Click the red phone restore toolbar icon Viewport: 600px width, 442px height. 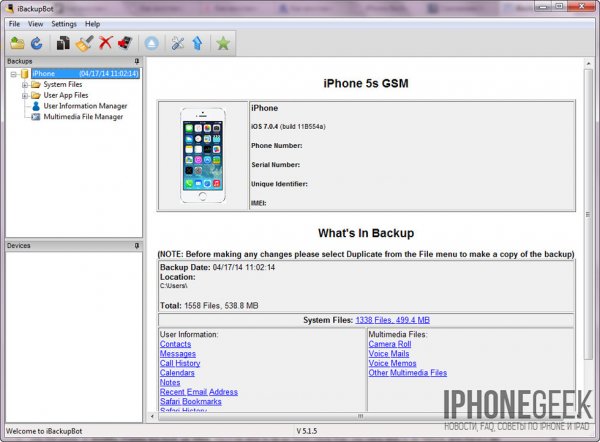(x=125, y=43)
